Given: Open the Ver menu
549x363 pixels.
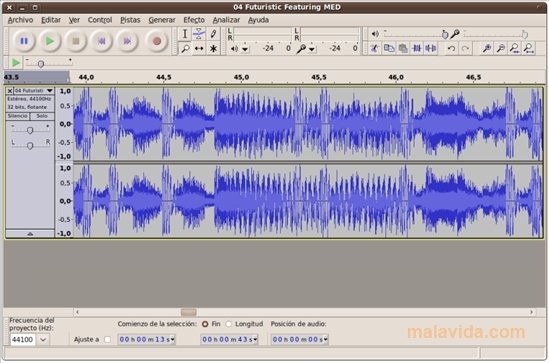Looking at the screenshot, I should click(74, 20).
